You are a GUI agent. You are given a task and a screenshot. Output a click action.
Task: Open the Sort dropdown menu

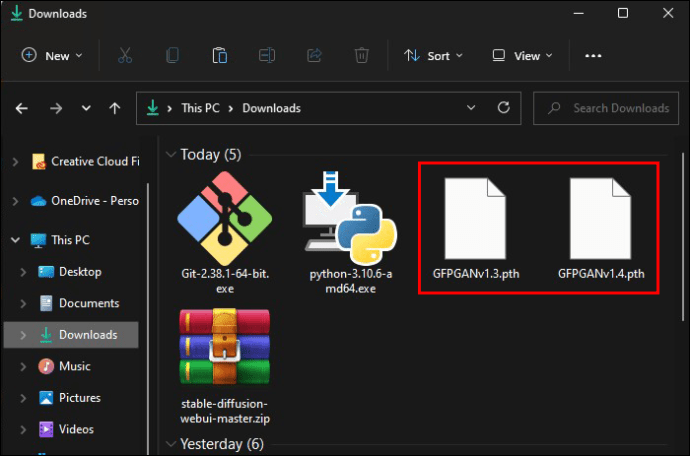433,56
